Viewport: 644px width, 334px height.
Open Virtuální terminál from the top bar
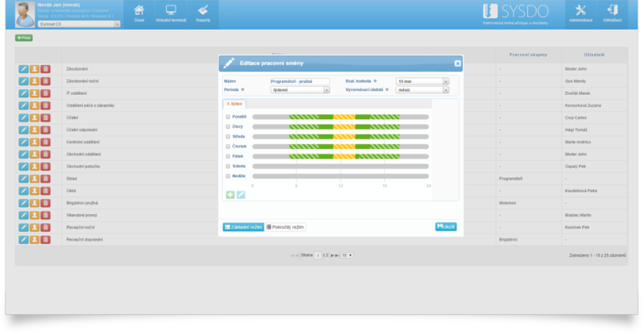tap(171, 13)
